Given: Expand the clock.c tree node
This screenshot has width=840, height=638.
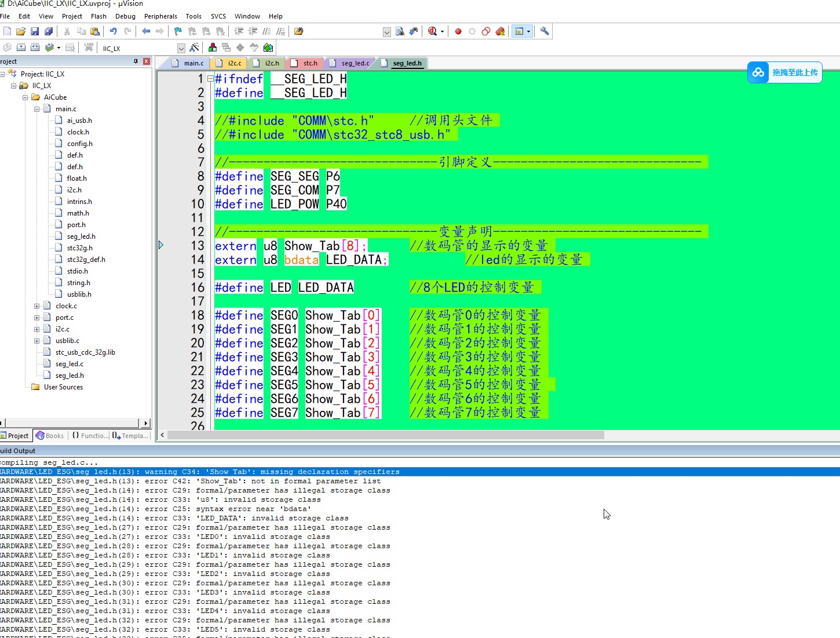Looking at the screenshot, I should click(37, 306).
